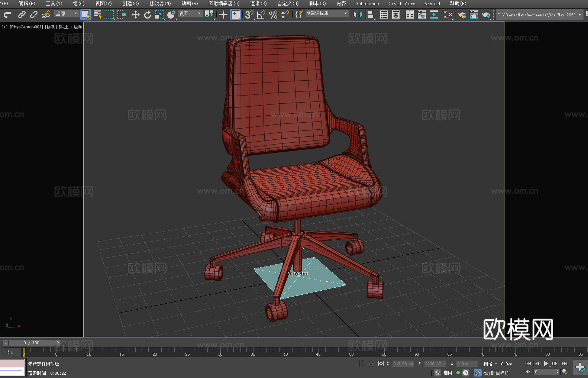Open the Scene Explorer icon
Viewport: 588px width, 378px height.
384,14
